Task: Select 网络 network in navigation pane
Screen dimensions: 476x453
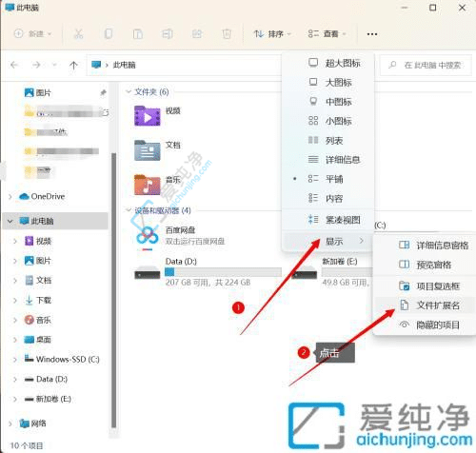Action: coord(33,423)
